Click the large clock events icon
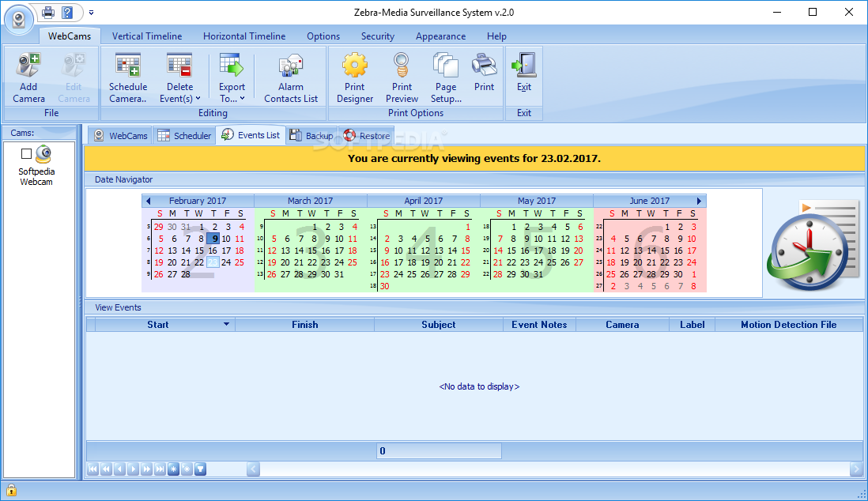The width and height of the screenshot is (868, 501). pyautogui.click(x=813, y=246)
